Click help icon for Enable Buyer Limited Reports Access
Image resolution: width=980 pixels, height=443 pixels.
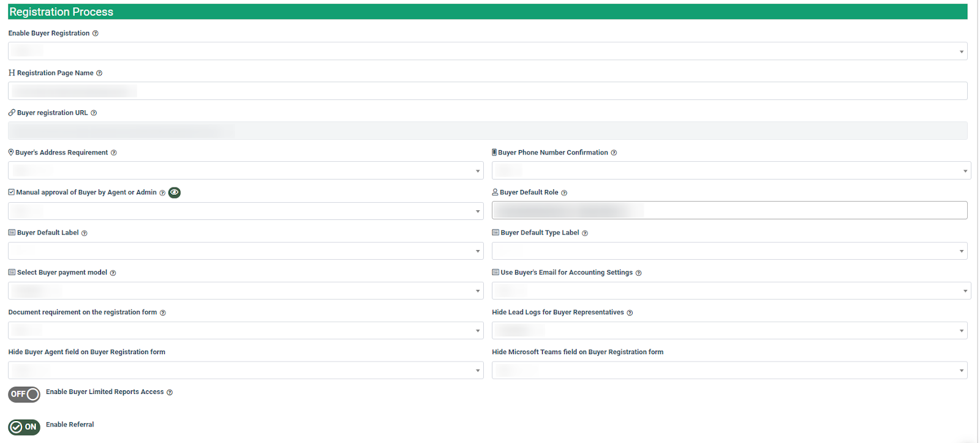point(170,393)
